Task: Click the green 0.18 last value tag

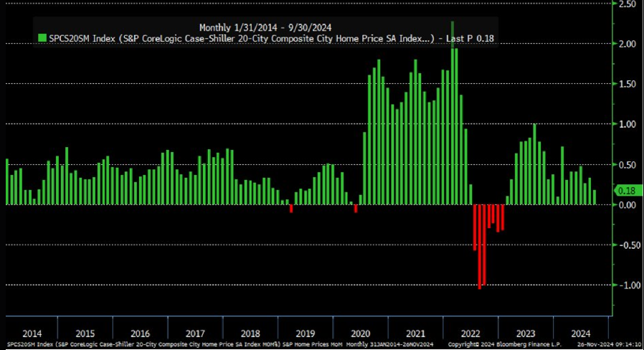Action: pyautogui.click(x=627, y=191)
